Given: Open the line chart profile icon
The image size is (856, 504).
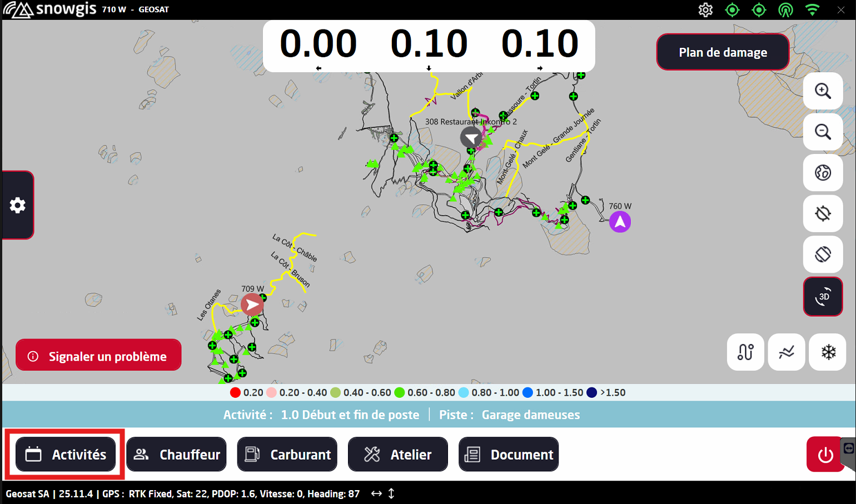Looking at the screenshot, I should (787, 352).
